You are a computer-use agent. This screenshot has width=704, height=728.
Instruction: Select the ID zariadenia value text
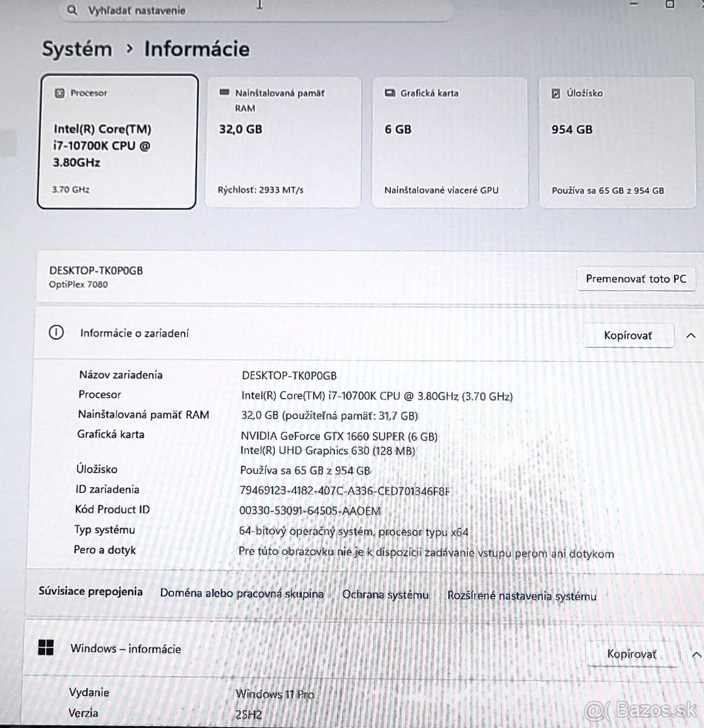coord(345,491)
